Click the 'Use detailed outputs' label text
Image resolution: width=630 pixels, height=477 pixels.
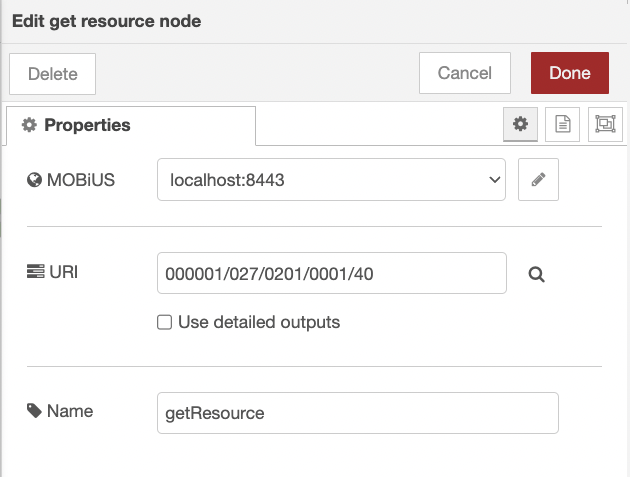pyautogui.click(x=258, y=323)
